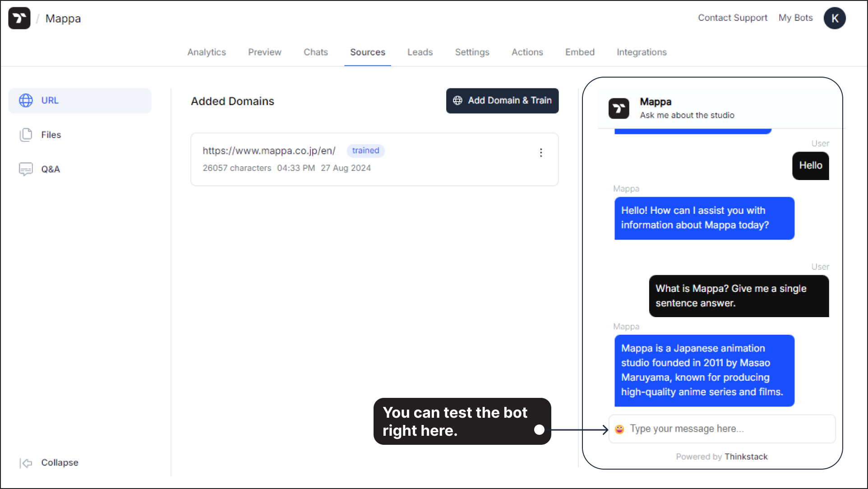868x489 pixels.
Task: Select the Sources tab
Action: (x=368, y=52)
